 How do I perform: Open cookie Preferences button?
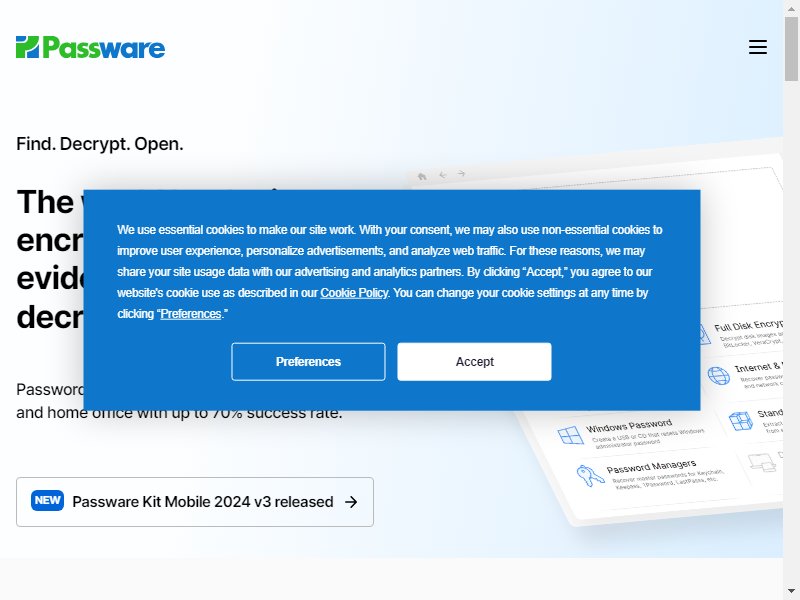point(308,362)
